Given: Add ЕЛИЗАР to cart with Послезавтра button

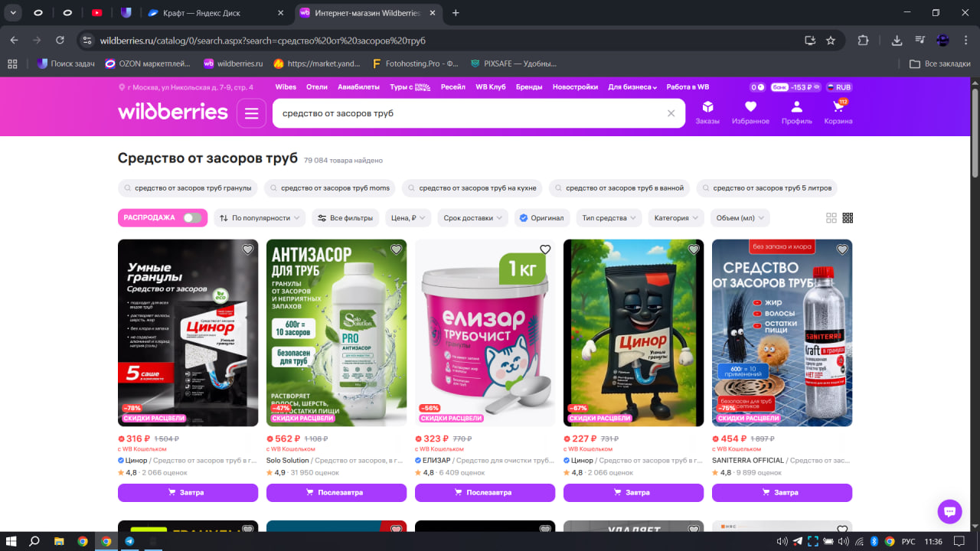Looking at the screenshot, I should pyautogui.click(x=485, y=493).
